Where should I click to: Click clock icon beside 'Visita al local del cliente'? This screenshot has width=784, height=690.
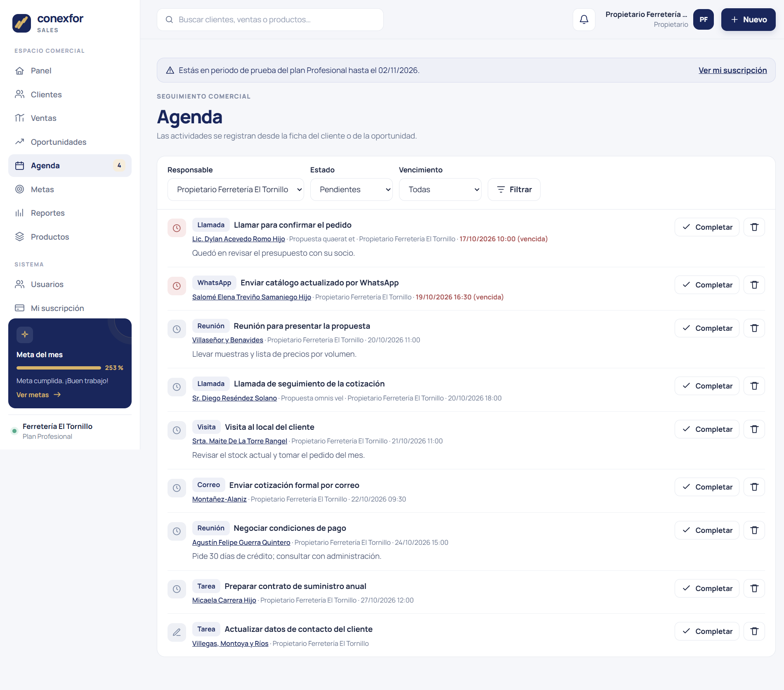coord(177,430)
